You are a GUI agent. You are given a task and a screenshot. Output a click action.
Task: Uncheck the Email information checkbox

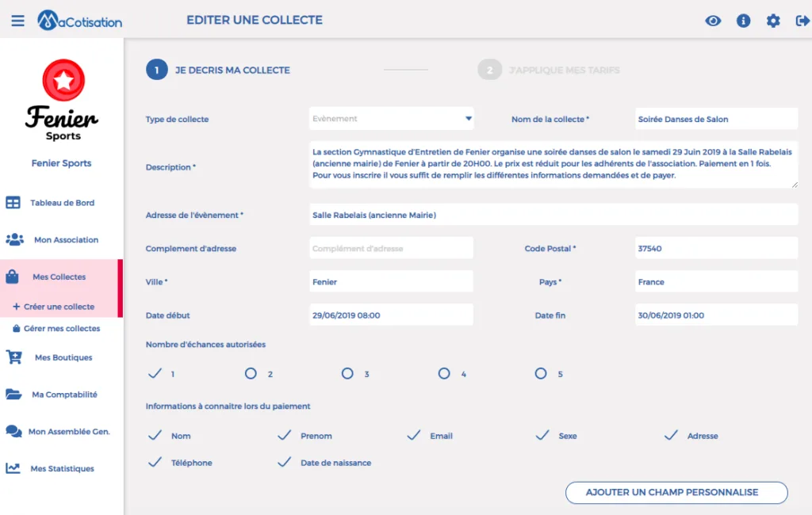click(414, 435)
